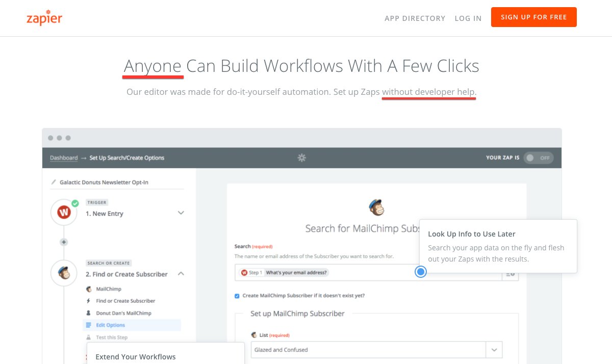Click the large MailChimp monkey logo

point(376,207)
